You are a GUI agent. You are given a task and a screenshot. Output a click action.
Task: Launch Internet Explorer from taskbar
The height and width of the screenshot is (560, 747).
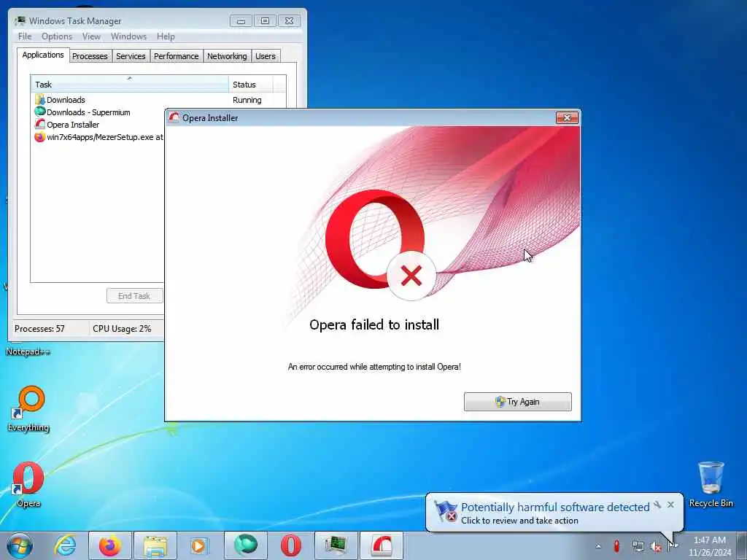pos(65,545)
